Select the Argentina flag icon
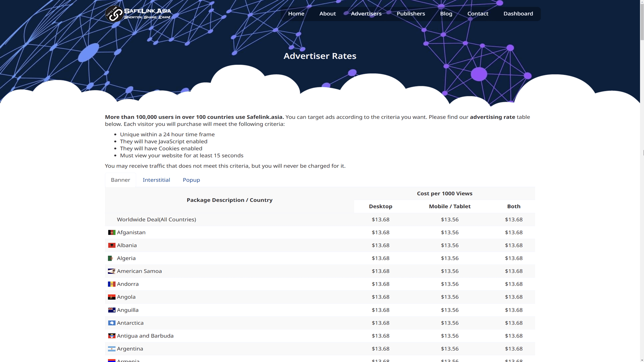Screen dimensions: 644x362 click(111, 349)
